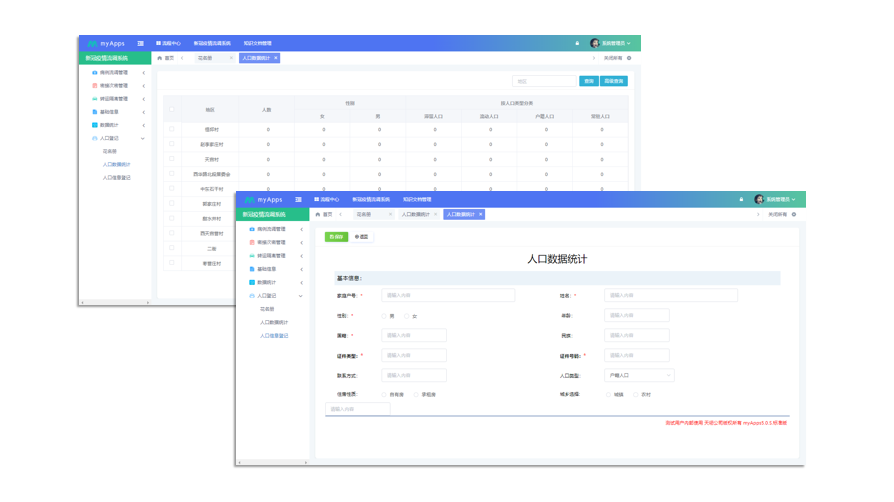Viewport: 894px width, 502px height.
Task: Select the 男 gender radio button
Action: (x=383, y=316)
